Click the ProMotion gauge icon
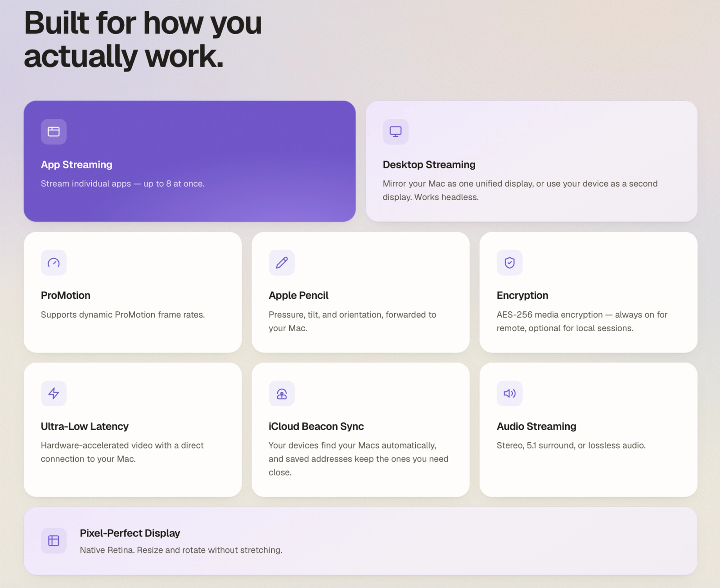Image resolution: width=720 pixels, height=588 pixels. [x=54, y=262]
